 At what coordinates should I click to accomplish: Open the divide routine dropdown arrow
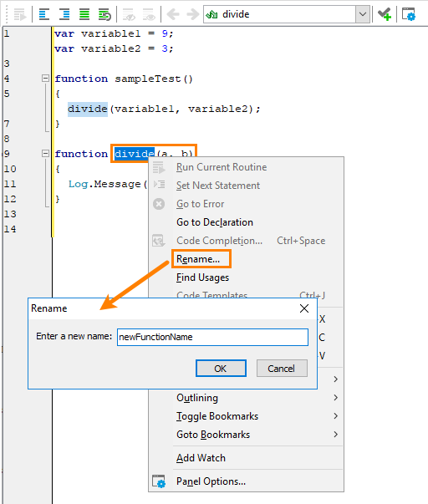point(363,14)
